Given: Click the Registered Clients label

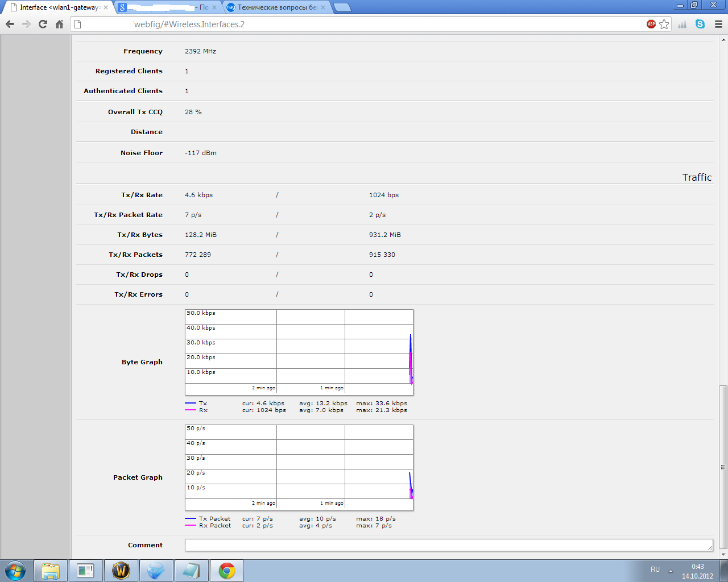Looking at the screenshot, I should (x=129, y=71).
